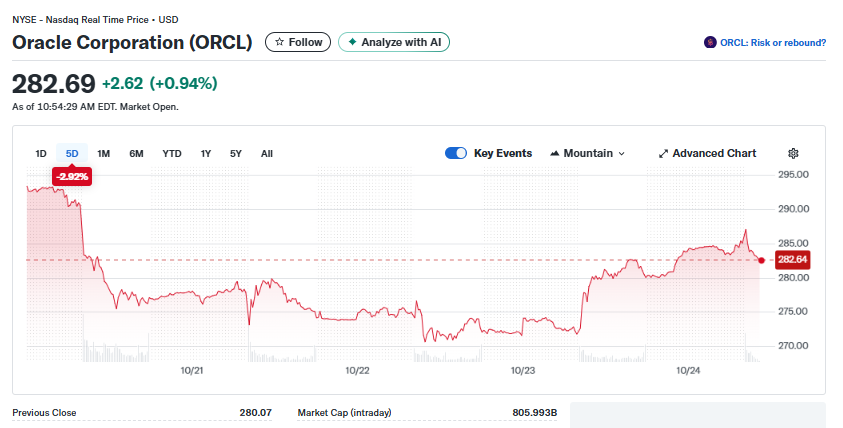Click the -2.92% change badge

72,176
